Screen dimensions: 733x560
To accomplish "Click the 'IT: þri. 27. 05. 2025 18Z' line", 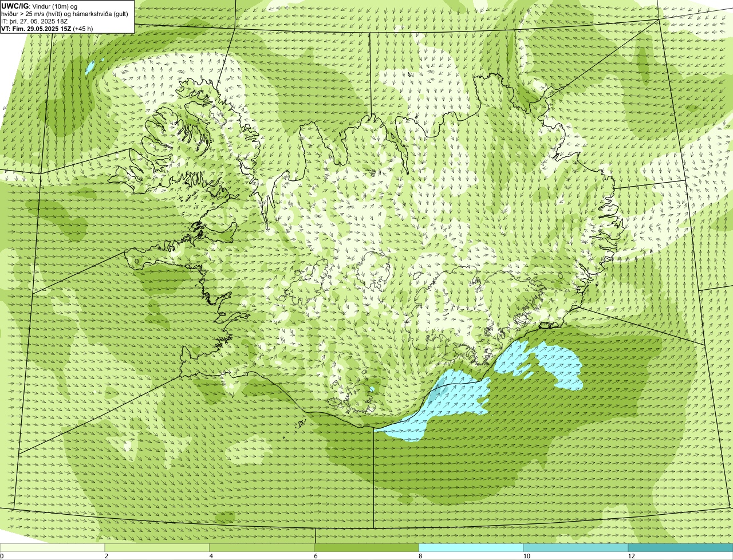I will pyautogui.click(x=35, y=21).
